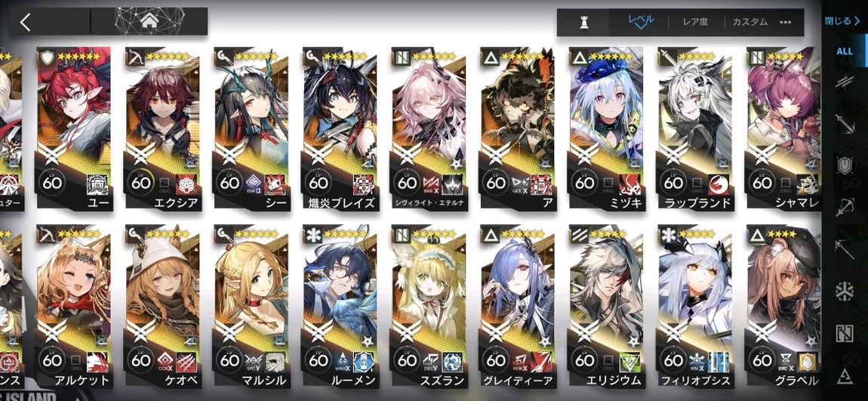Open operator スズラン card
The height and width of the screenshot is (401, 868).
coord(428,307)
